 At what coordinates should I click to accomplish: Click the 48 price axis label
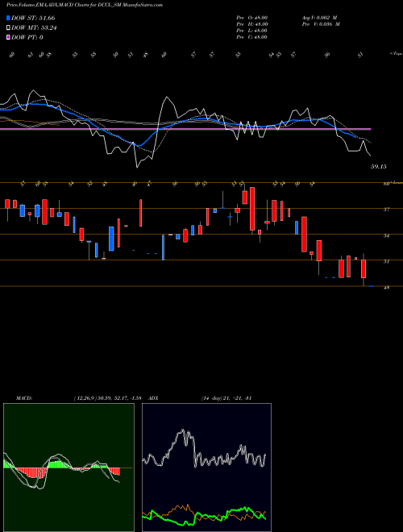386,288
